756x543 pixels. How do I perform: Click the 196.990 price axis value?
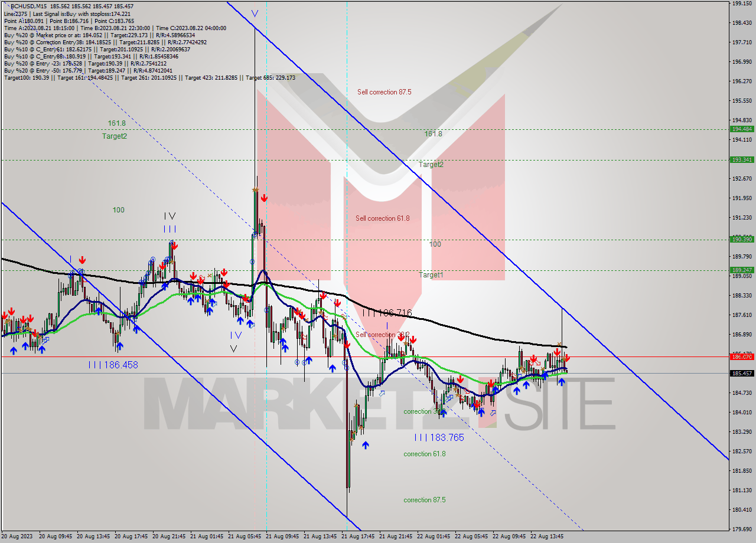coord(741,61)
